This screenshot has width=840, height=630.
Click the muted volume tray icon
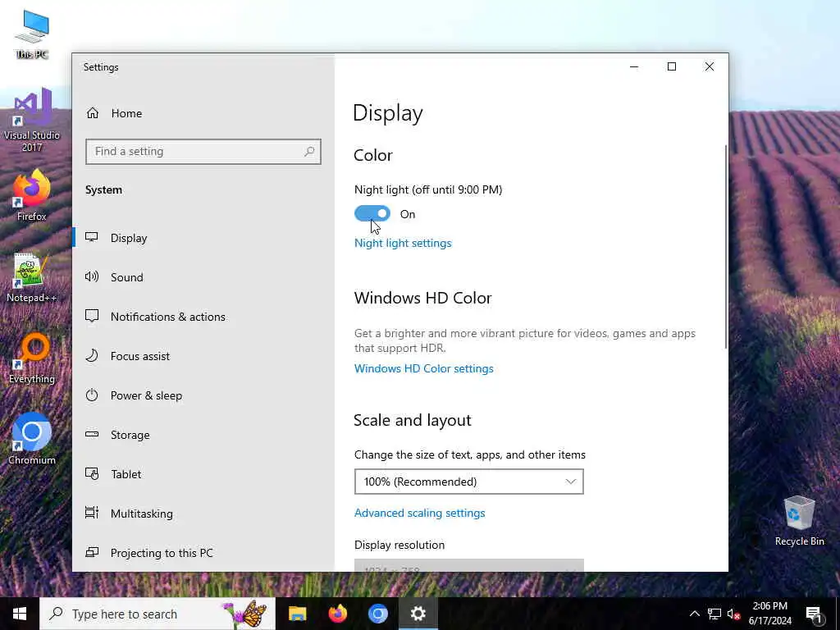[x=733, y=614]
